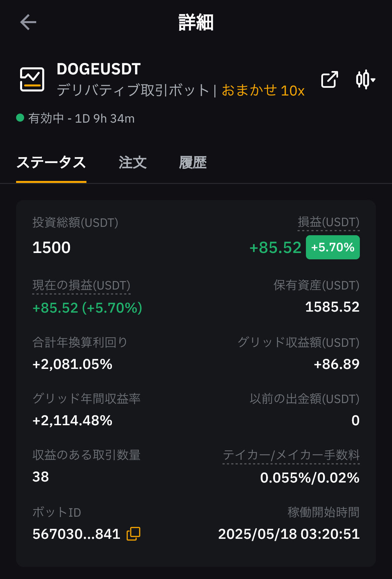Select the ステータス tab
Viewport: 392px width, 579px height.
coord(51,163)
